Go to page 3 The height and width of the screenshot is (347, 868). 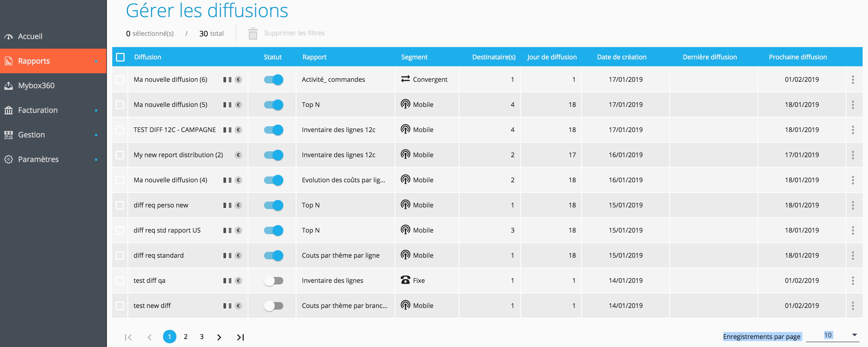coord(201,337)
